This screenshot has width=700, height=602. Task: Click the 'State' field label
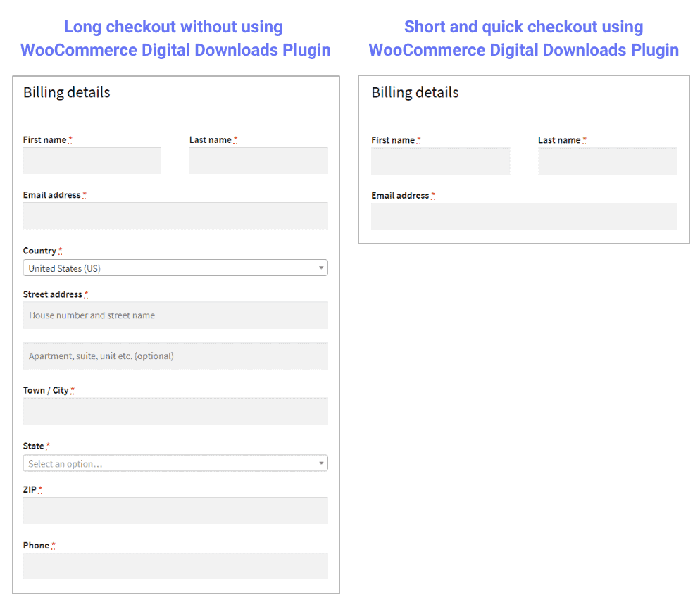click(34, 446)
